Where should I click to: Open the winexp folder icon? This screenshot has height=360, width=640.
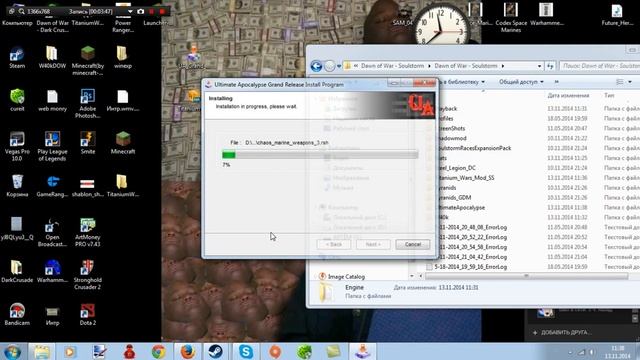click(122, 57)
